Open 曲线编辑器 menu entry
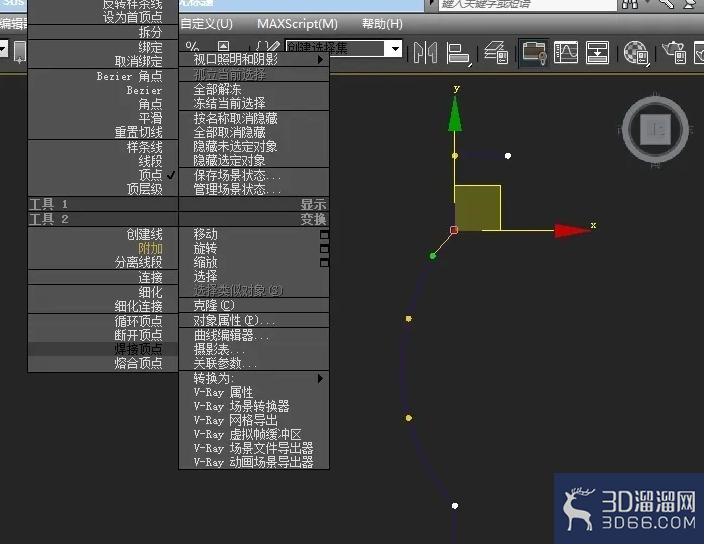This screenshot has width=704, height=544. point(254,335)
